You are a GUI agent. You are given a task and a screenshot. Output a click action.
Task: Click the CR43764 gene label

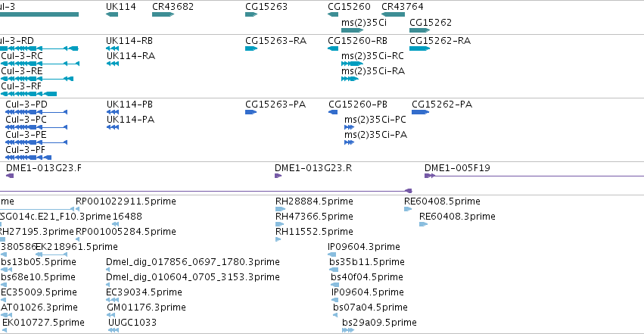(x=403, y=7)
